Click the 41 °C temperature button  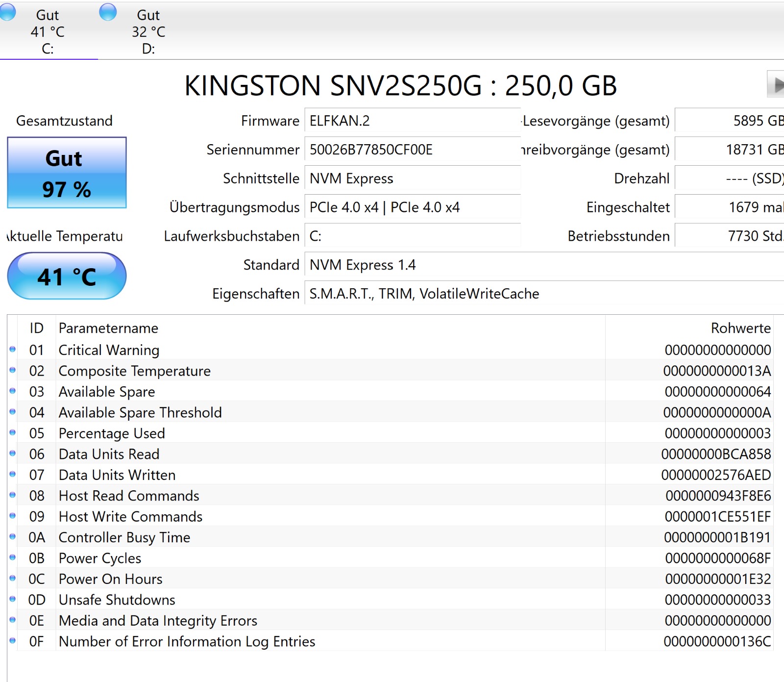67,276
